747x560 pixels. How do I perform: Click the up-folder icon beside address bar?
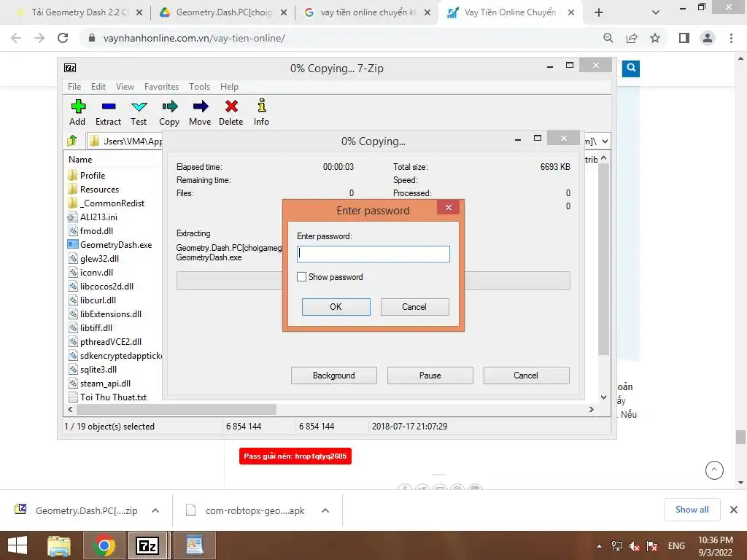coord(72,141)
